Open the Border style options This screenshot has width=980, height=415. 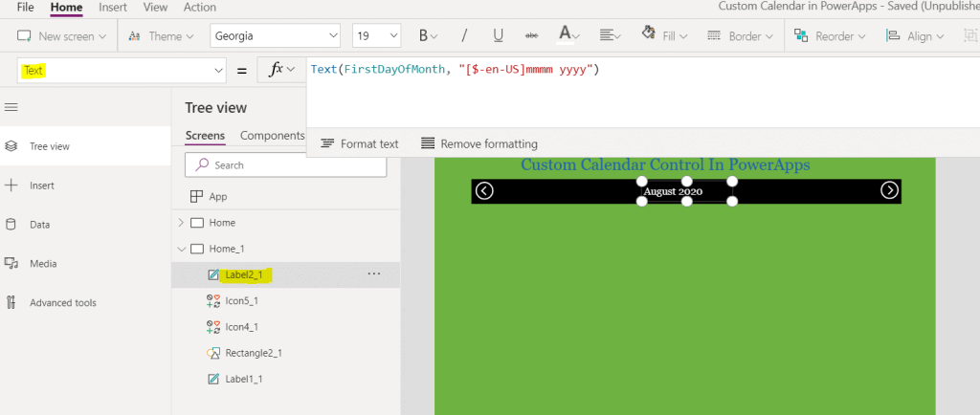(x=741, y=36)
